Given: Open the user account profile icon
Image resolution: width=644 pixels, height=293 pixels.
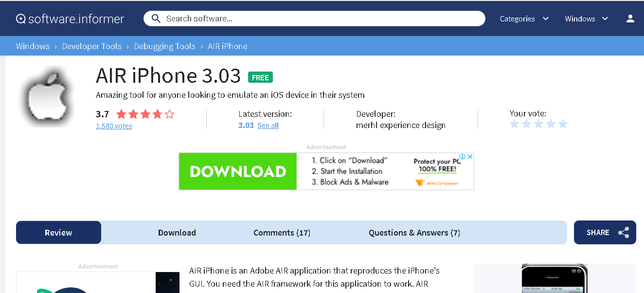Looking at the screenshot, I should [630, 18].
